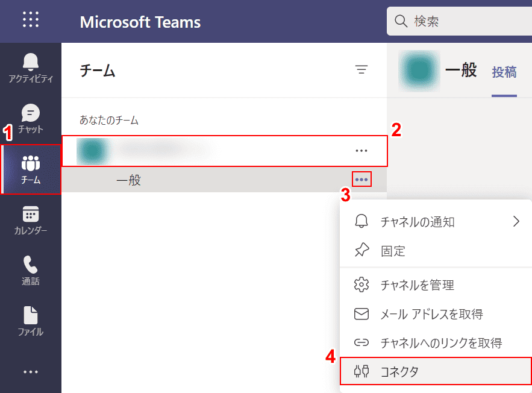
Task: Click the search magnifier icon
Action: click(401, 21)
